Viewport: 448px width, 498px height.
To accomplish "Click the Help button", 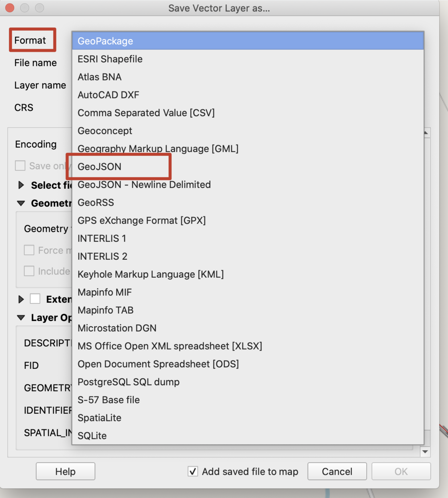I will click(65, 471).
